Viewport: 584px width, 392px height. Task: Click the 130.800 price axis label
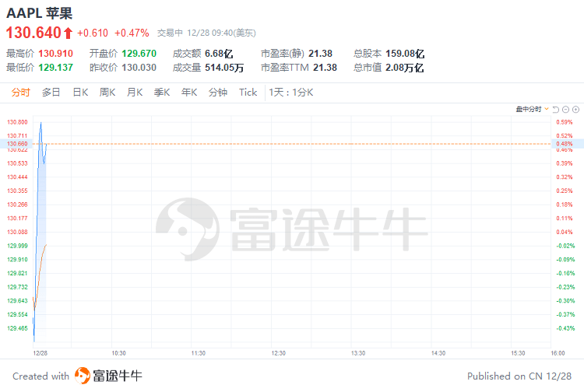[x=17, y=122]
